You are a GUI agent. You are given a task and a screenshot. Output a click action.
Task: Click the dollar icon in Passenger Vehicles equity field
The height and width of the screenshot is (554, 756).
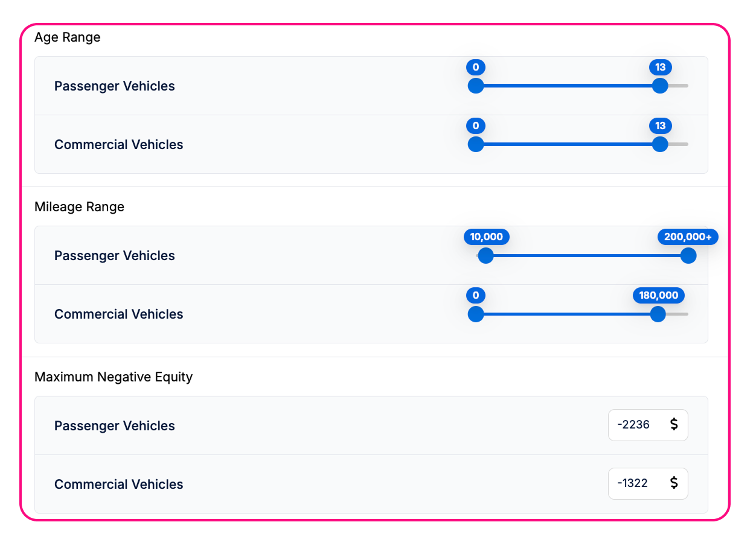(674, 425)
